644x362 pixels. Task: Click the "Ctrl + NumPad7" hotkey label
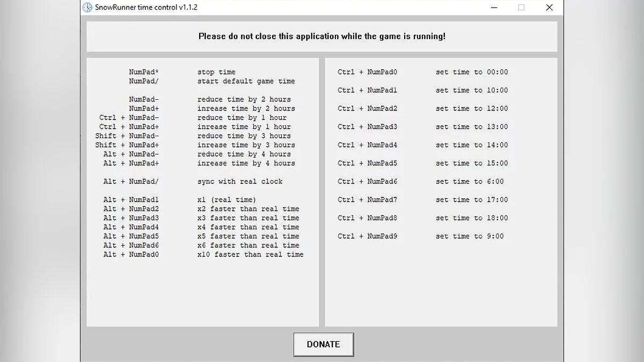[368, 200]
